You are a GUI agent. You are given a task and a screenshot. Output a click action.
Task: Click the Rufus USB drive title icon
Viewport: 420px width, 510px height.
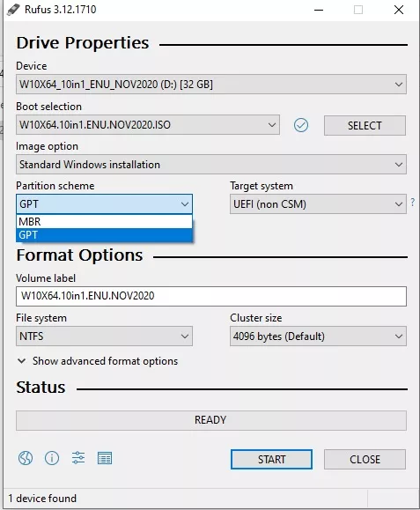tap(13, 10)
